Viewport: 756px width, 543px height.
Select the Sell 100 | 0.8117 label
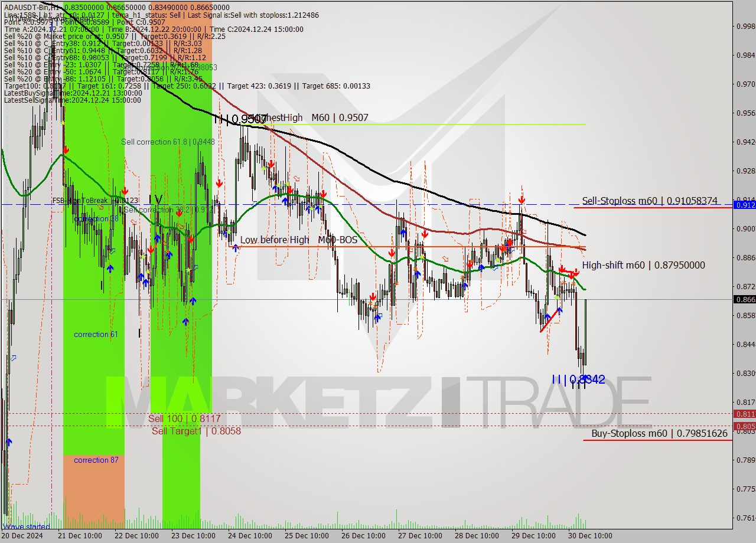(x=184, y=418)
